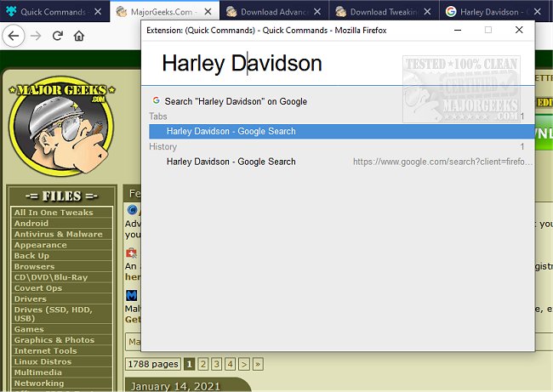Minimize the Quick Commands extension window
This screenshot has height=392, width=553.
point(458,31)
